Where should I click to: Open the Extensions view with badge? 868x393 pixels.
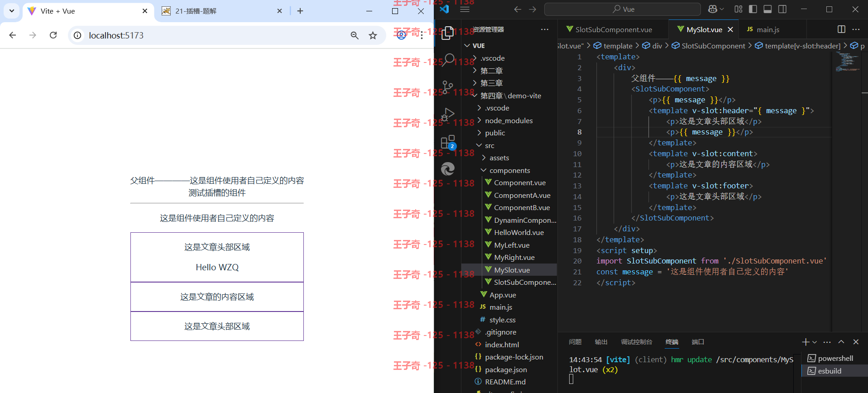(447, 142)
